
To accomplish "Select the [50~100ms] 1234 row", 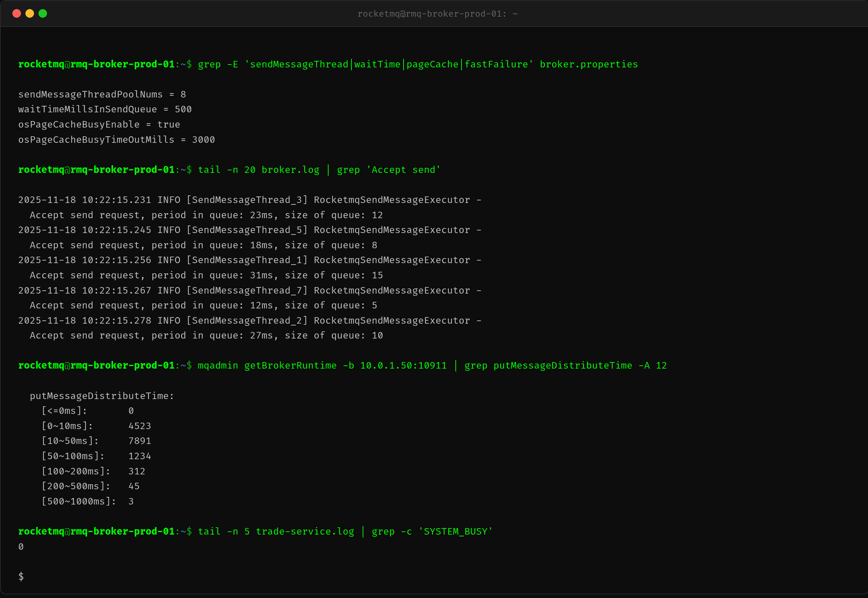I will pyautogui.click(x=96, y=456).
